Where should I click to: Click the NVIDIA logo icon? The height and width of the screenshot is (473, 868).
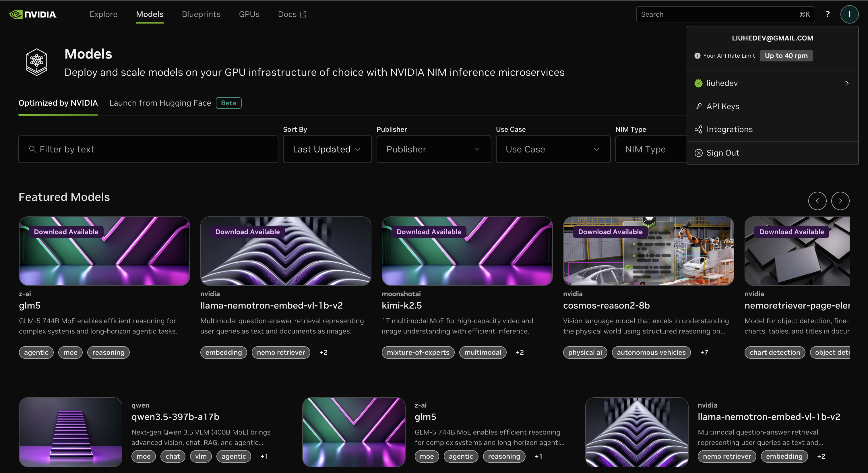[16, 14]
